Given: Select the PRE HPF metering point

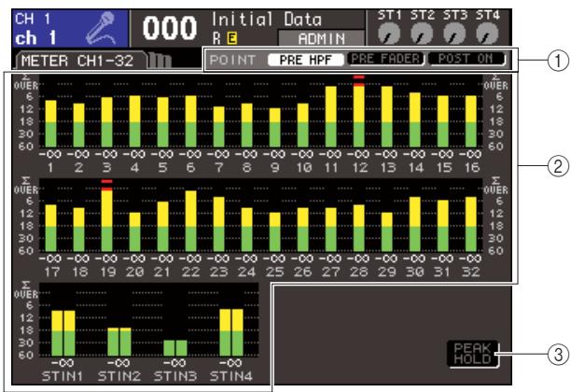Looking at the screenshot, I should point(305,60).
